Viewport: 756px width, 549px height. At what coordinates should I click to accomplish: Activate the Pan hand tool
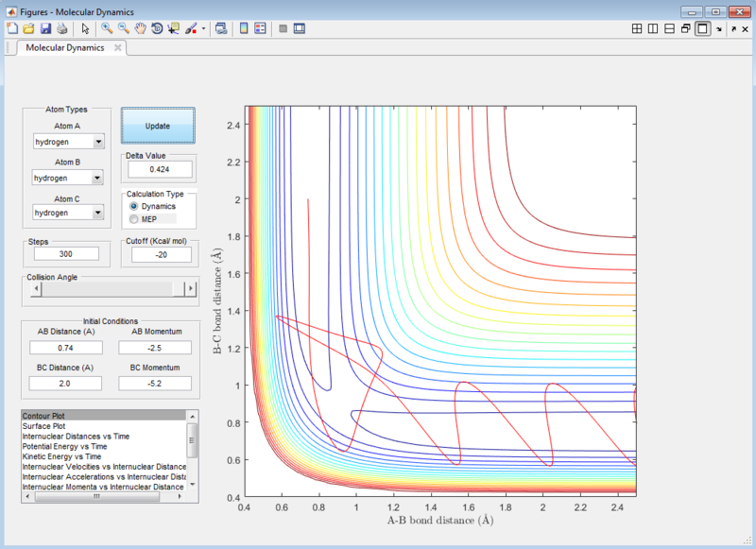[140, 28]
